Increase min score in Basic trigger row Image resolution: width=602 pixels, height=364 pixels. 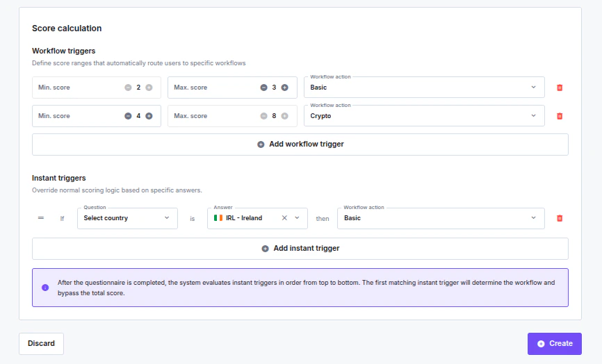point(149,88)
